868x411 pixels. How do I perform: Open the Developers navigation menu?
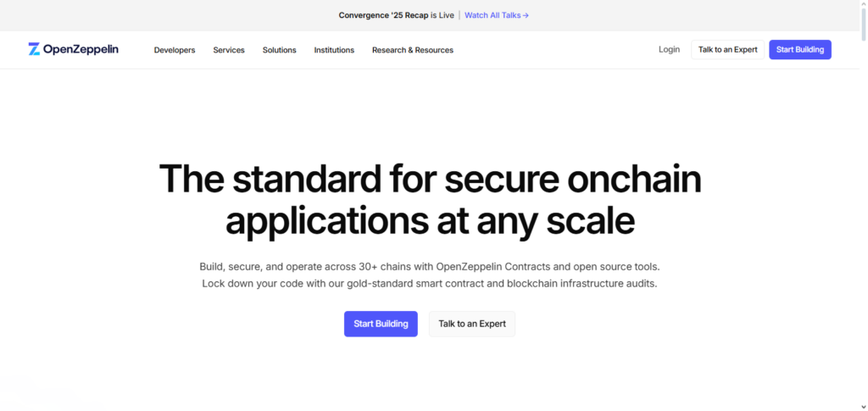tap(175, 50)
